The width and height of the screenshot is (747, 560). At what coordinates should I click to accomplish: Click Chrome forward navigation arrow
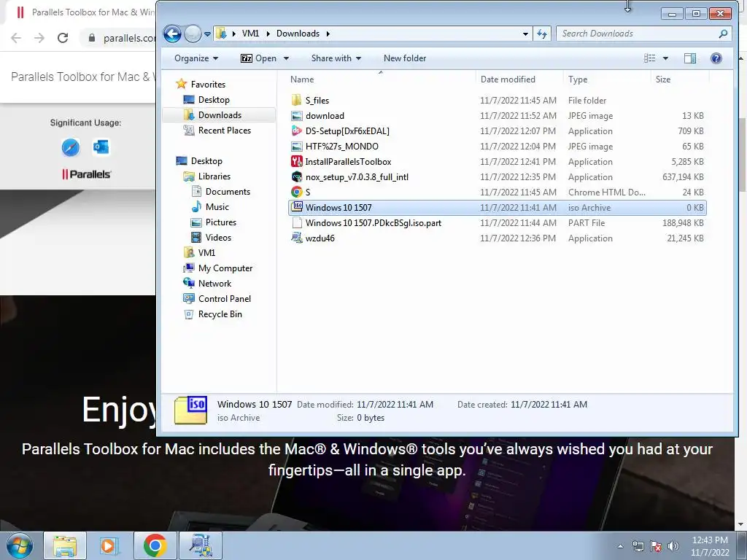pos(39,38)
